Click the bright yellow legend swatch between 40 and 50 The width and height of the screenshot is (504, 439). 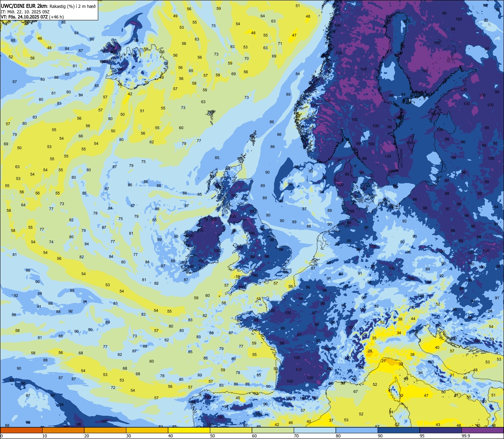click(189, 430)
